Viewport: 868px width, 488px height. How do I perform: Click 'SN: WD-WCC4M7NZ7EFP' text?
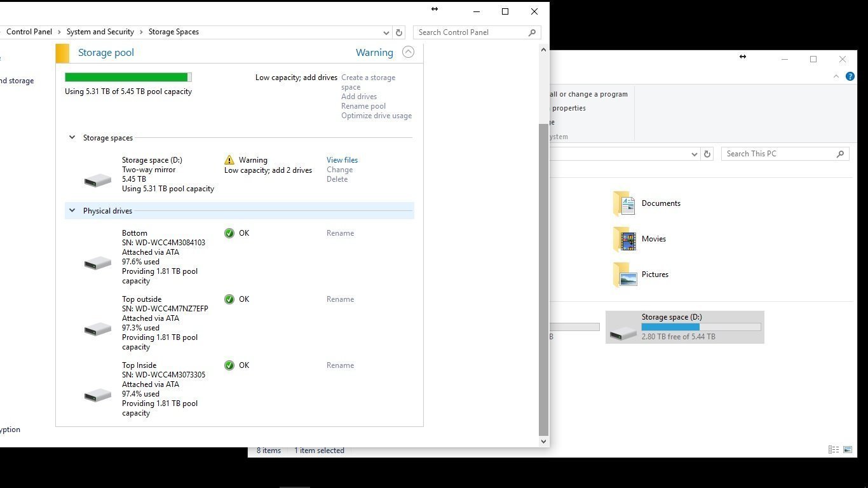165,309
